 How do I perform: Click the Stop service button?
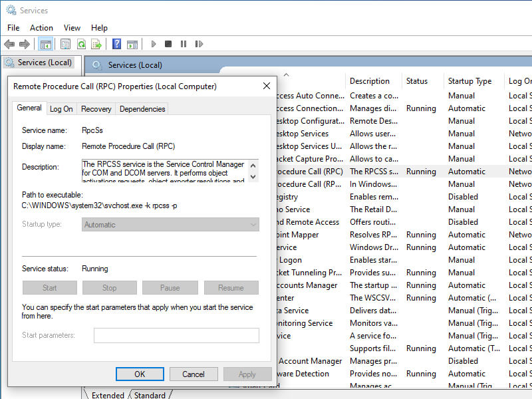(110, 288)
